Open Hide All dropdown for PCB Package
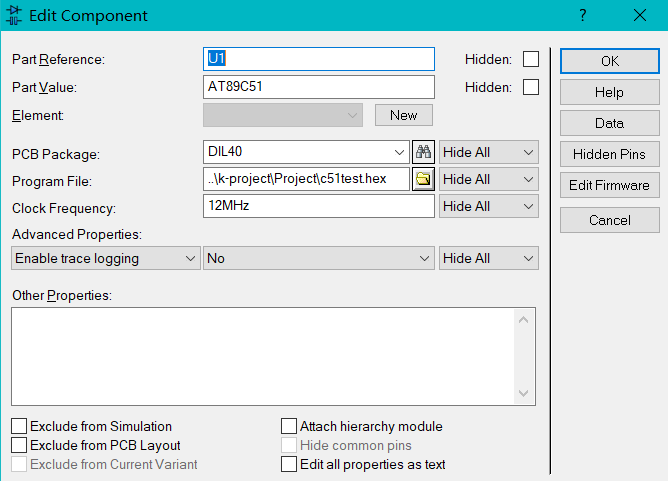 pyautogui.click(x=489, y=152)
